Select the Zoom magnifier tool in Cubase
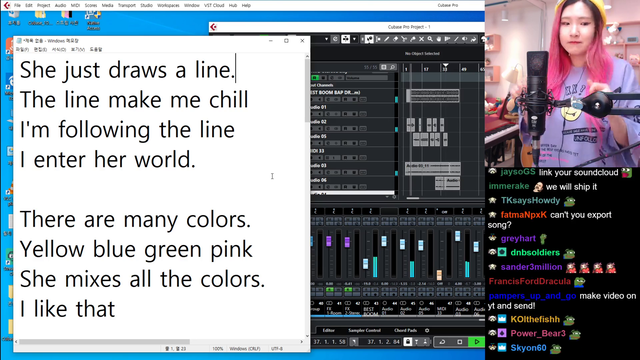The width and height of the screenshot is (640, 360). coord(430,39)
